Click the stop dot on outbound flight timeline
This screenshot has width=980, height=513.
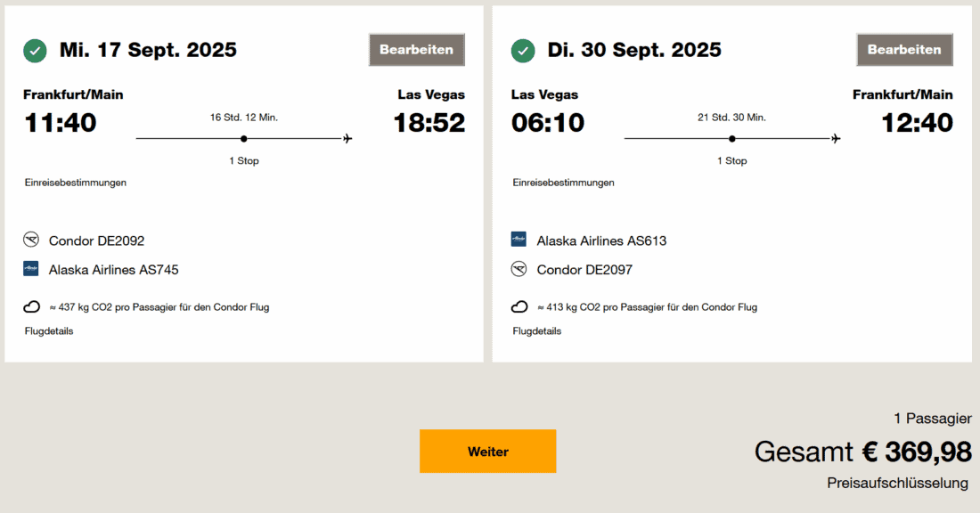point(244,138)
